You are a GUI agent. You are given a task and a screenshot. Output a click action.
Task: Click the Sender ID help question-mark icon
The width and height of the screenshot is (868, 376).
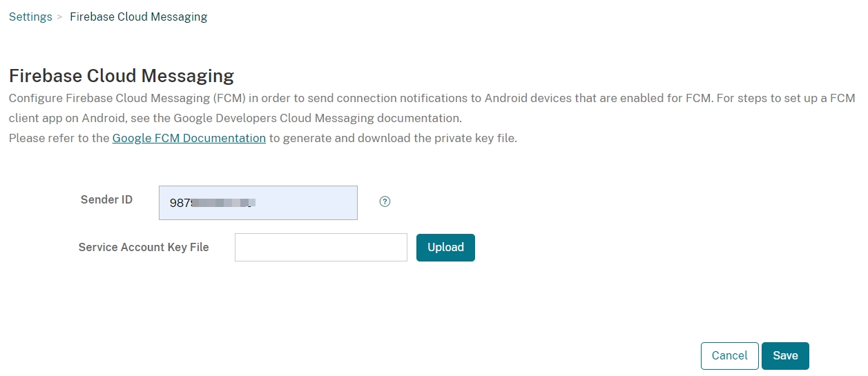[385, 201]
